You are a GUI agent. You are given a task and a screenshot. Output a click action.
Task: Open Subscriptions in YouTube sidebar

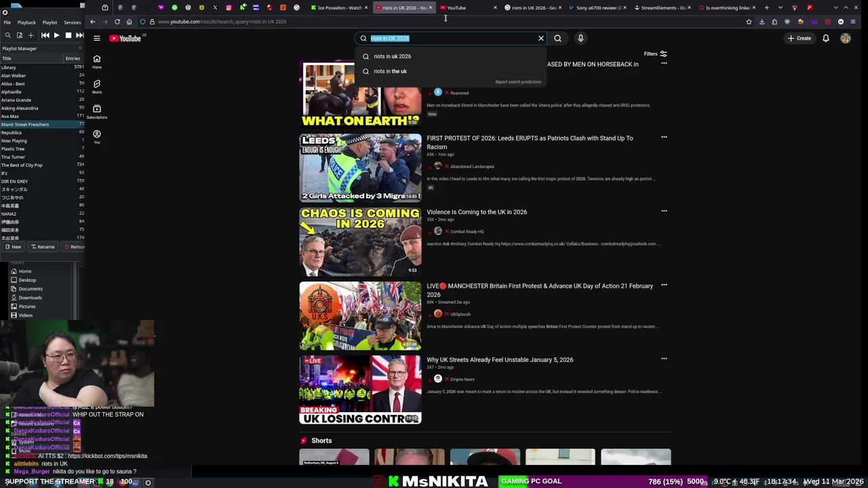(x=97, y=112)
